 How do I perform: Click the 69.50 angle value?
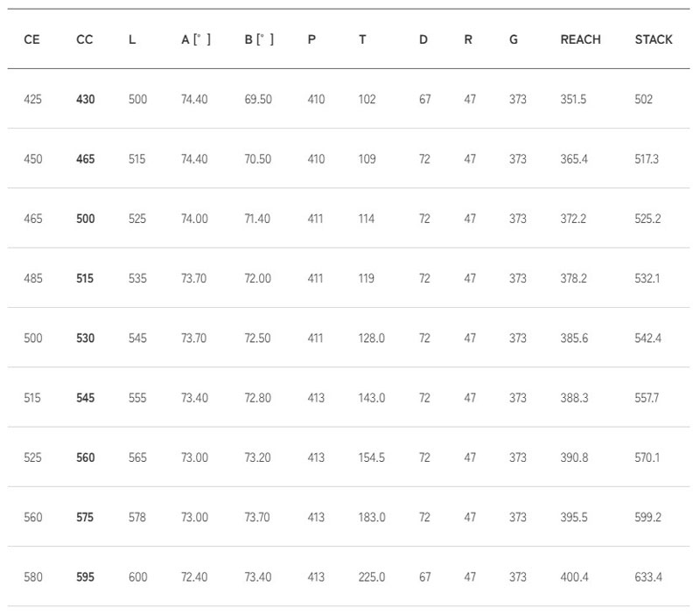(x=258, y=100)
